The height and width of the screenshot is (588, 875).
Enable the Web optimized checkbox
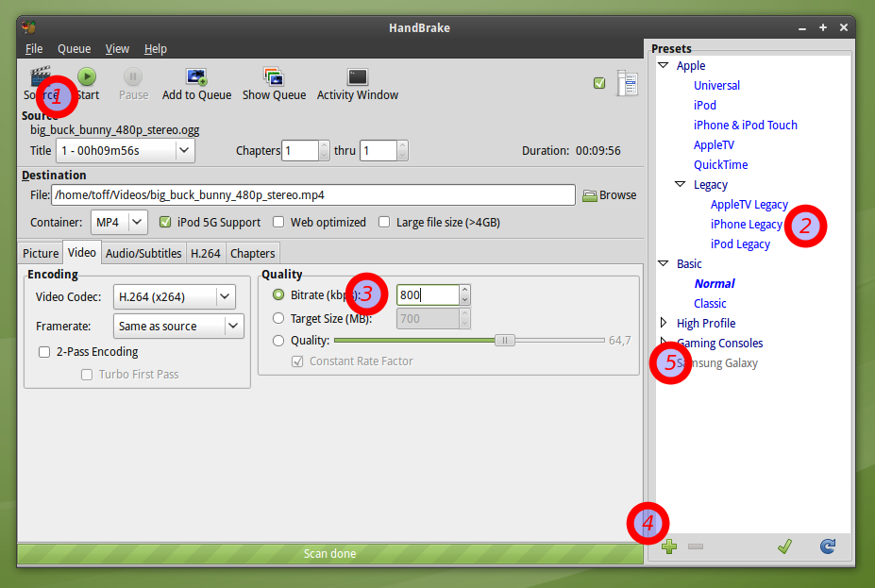click(279, 223)
